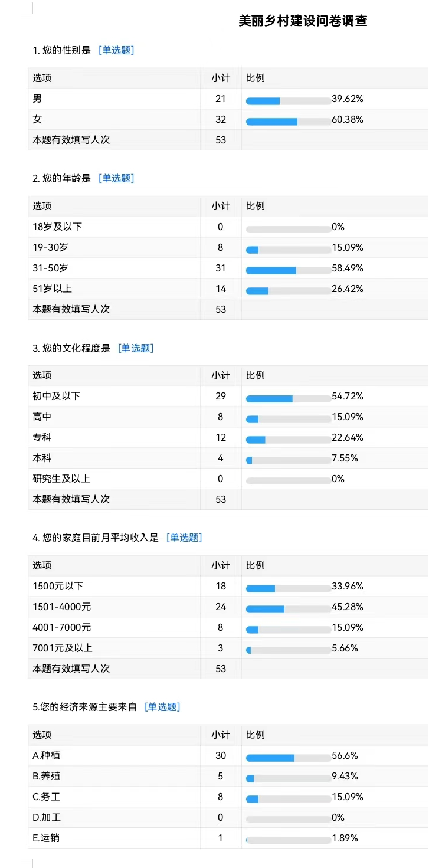Click the 小计 header in question 3 table
The image size is (429, 868).
221,375
